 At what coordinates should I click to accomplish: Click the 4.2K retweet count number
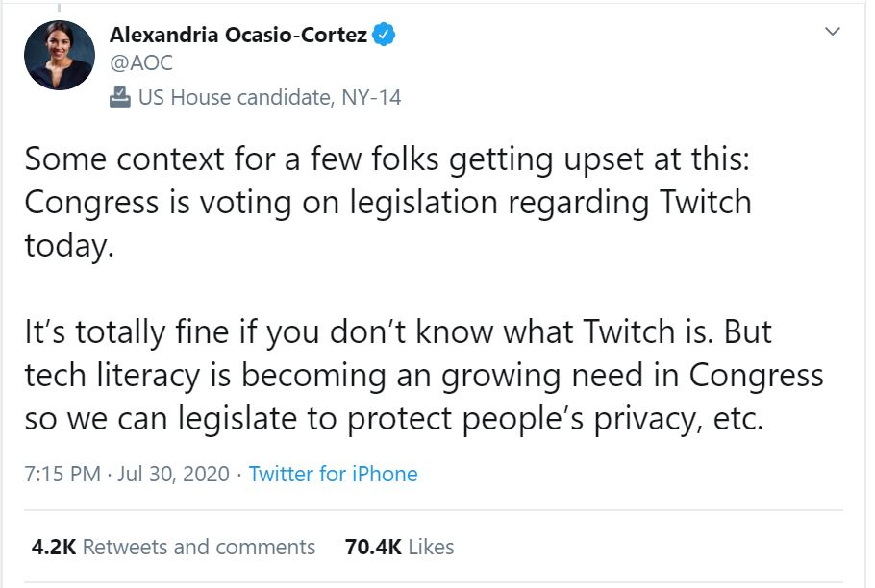click(53, 547)
